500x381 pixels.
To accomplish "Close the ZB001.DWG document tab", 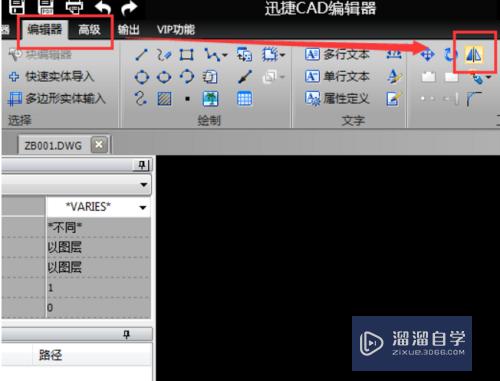I will pyautogui.click(x=99, y=145).
